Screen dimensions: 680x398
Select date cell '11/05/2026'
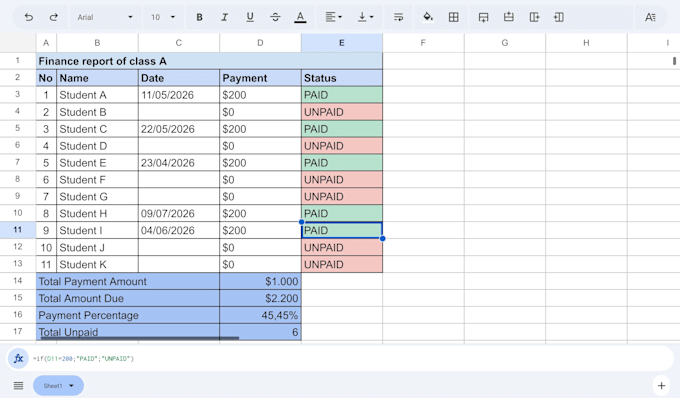click(x=179, y=95)
